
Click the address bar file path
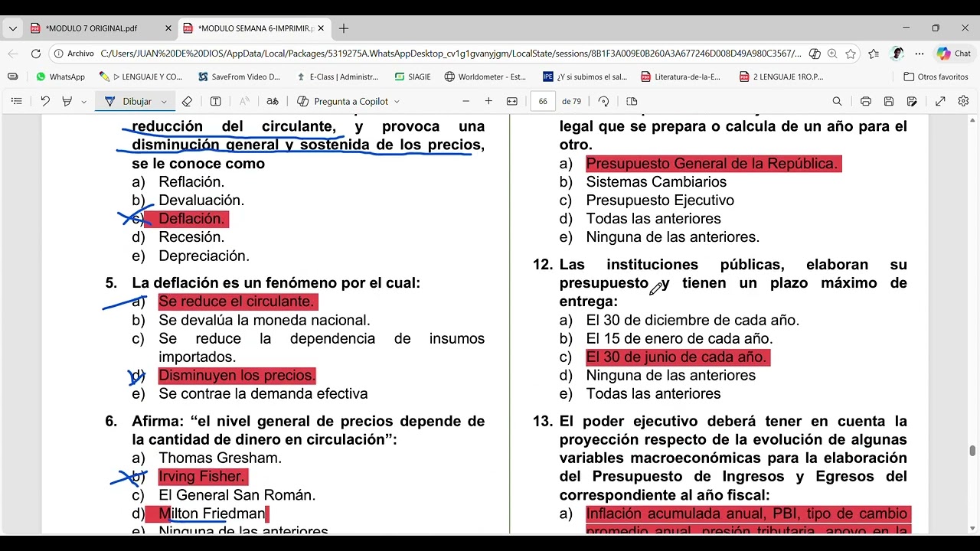(450, 54)
